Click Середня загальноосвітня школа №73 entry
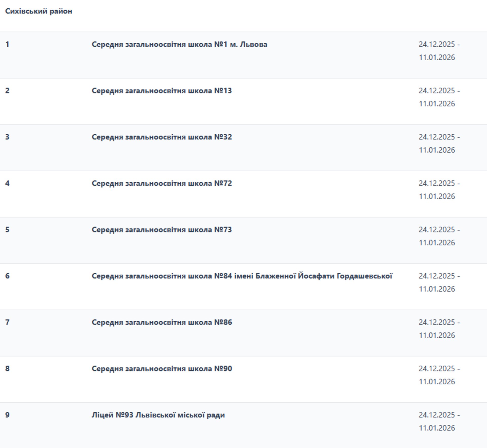 click(x=162, y=230)
